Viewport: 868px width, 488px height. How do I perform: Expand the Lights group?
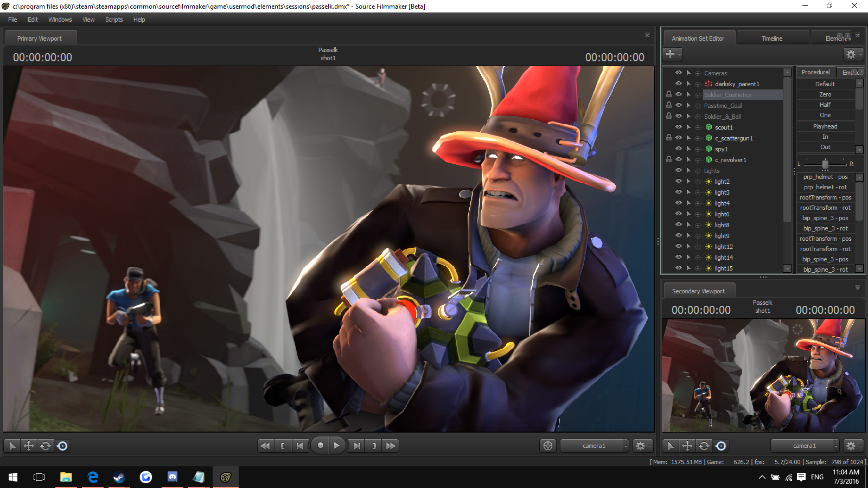click(x=698, y=171)
